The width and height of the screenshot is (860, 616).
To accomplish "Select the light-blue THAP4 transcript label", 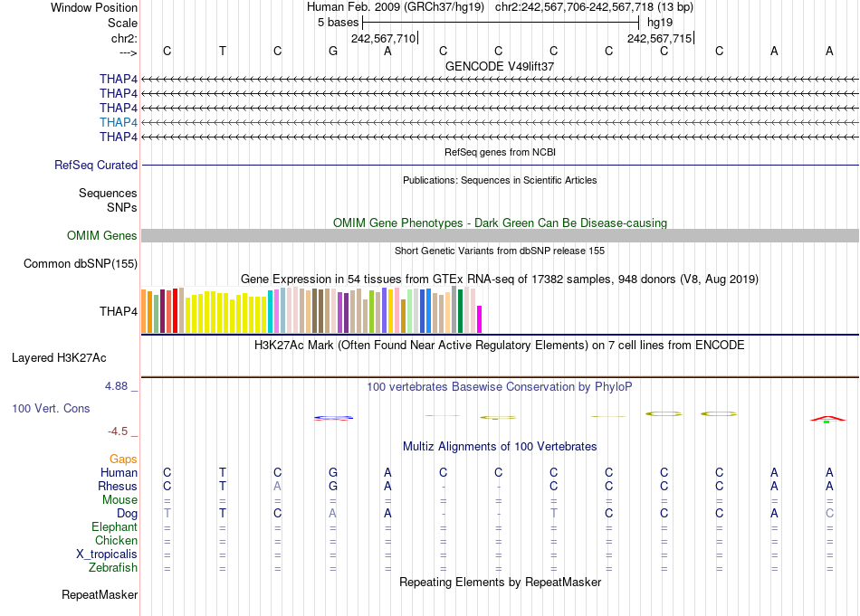I will (x=119, y=122).
